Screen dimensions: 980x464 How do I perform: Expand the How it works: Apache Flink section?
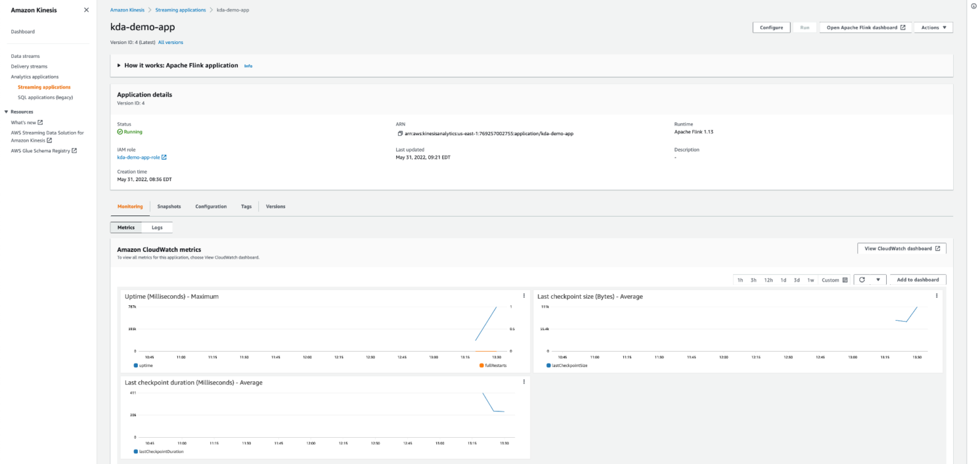(x=118, y=65)
